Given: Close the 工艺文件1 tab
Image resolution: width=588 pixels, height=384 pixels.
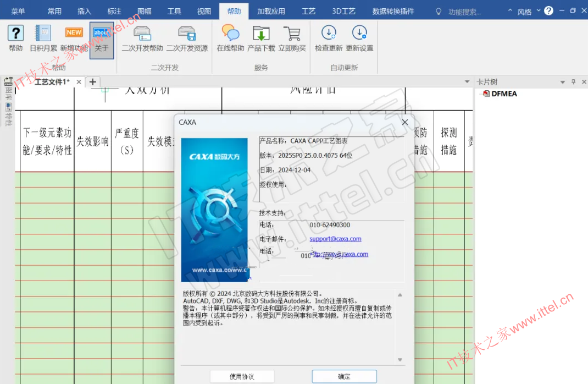Looking at the screenshot, I should coord(79,82).
